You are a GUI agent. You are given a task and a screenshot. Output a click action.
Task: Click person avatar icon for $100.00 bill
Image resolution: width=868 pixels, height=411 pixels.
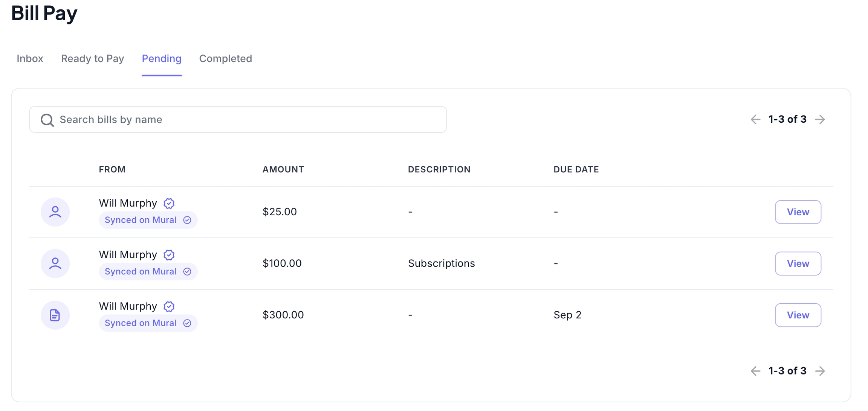click(55, 263)
